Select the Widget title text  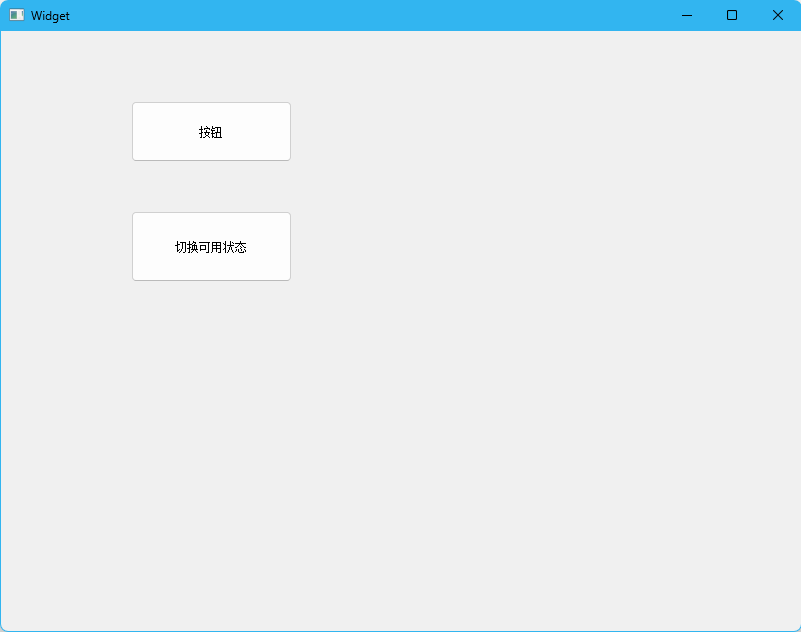[50, 16]
